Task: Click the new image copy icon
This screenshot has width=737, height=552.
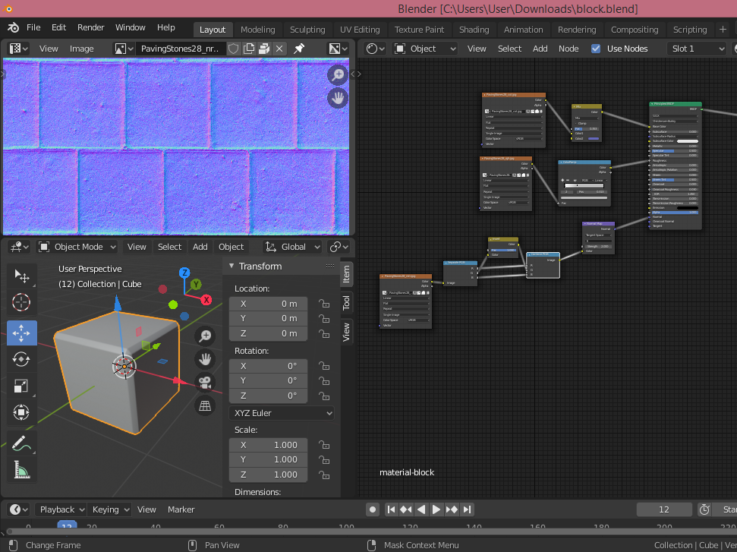Action: (249, 48)
